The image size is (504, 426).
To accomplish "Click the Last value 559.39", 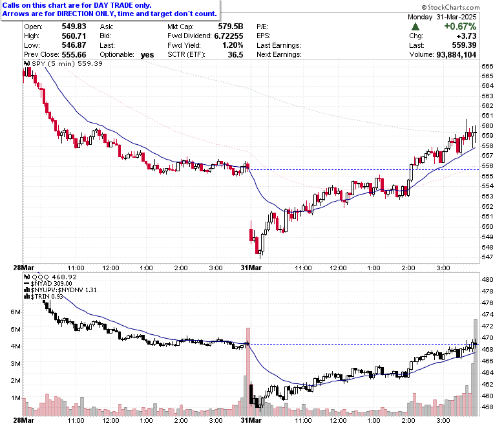I will click(x=464, y=45).
